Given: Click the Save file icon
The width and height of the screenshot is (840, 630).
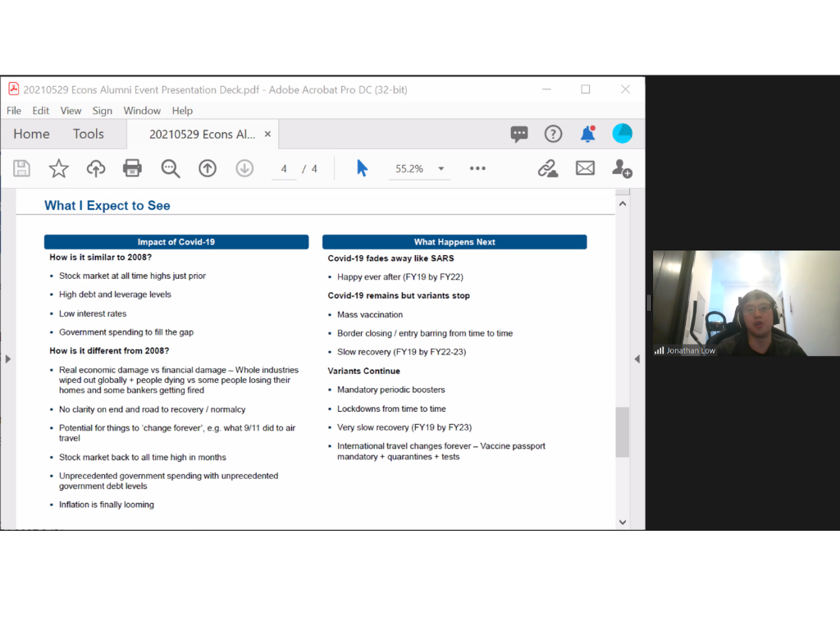Looking at the screenshot, I should [22, 168].
